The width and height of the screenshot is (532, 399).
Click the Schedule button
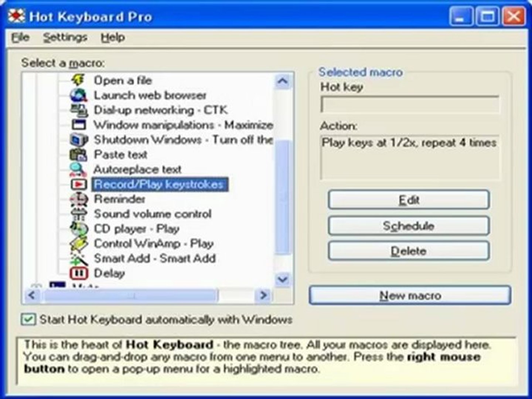pos(409,226)
